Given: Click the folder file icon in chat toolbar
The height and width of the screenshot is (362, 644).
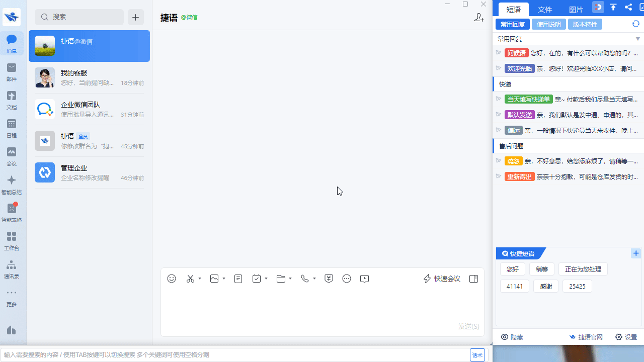Looking at the screenshot, I should point(281,279).
